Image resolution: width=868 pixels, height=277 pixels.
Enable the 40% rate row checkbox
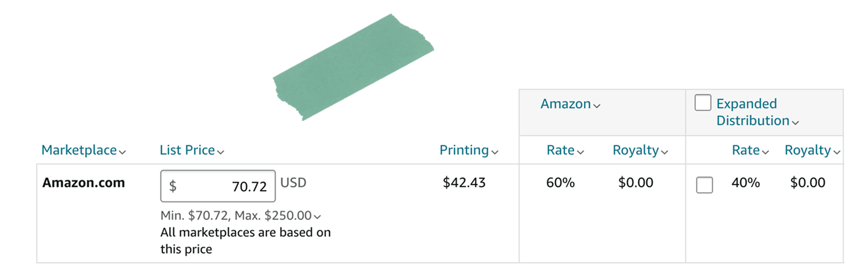(x=704, y=185)
